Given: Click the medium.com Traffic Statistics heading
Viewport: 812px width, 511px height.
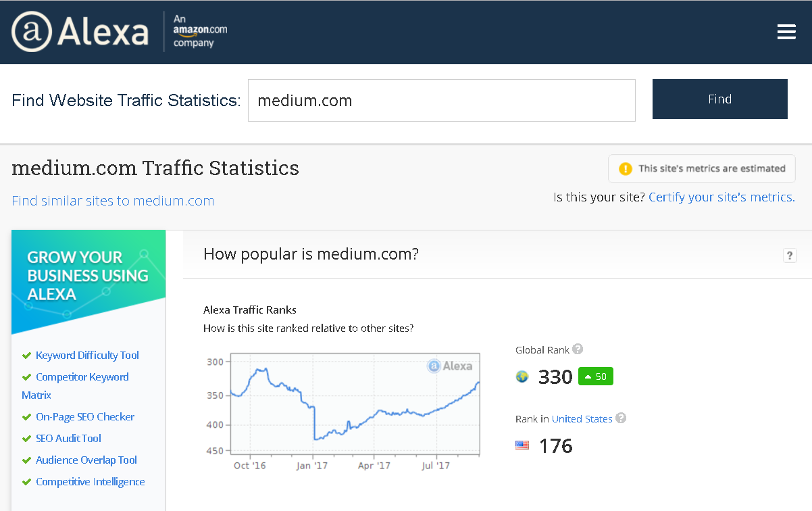Looking at the screenshot, I should tap(155, 168).
